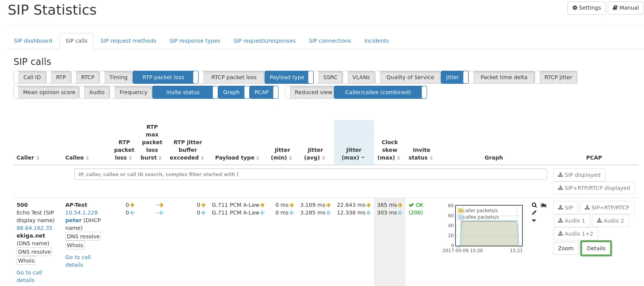Viewport: 644px width, 286px height.
Task: Download the SIP+RTP/RTCP pcap for this call
Action: tap(607, 208)
